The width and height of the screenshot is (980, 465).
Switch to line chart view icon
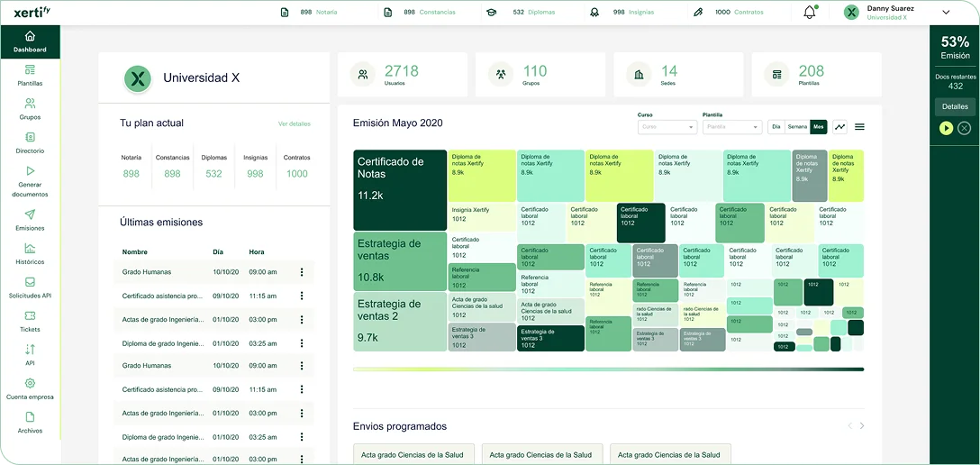[x=840, y=127]
